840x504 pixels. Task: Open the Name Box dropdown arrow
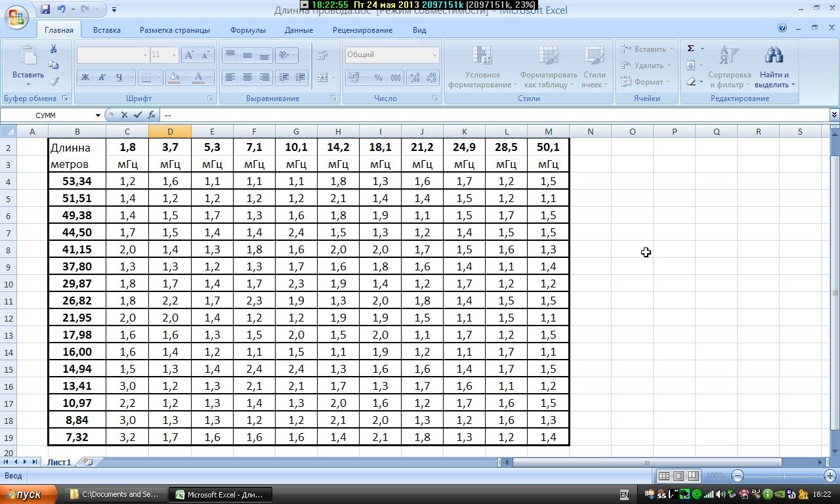tap(98, 115)
